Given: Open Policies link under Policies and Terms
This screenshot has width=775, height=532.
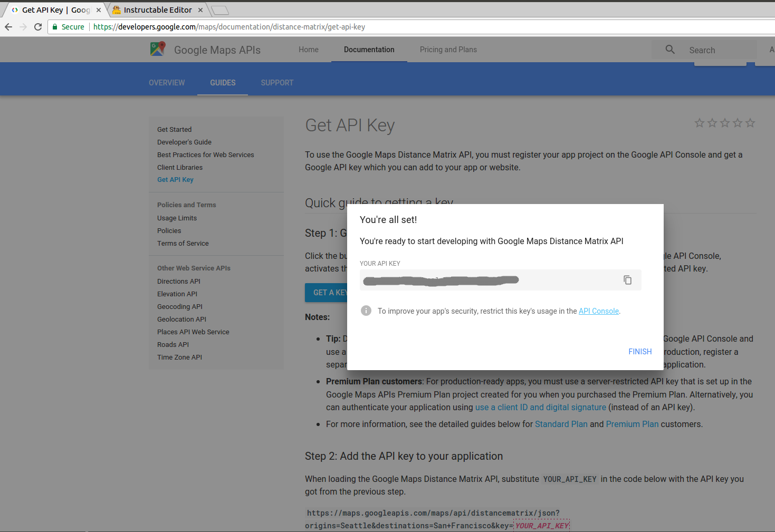Looking at the screenshot, I should (169, 230).
